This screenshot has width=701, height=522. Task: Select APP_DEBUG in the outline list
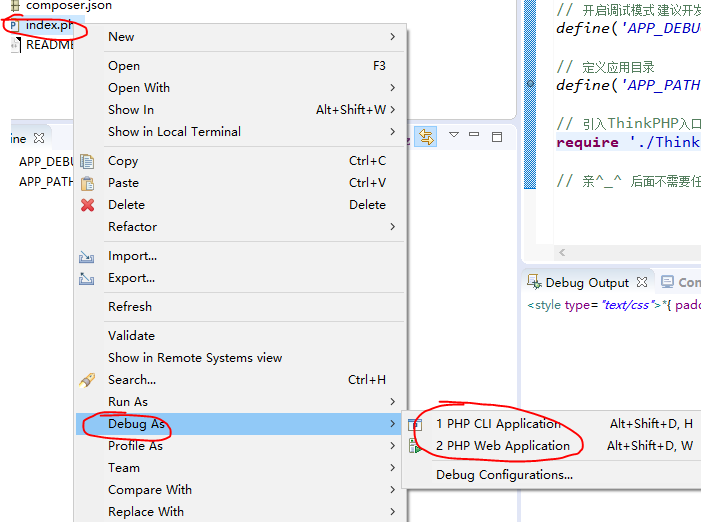click(46, 161)
